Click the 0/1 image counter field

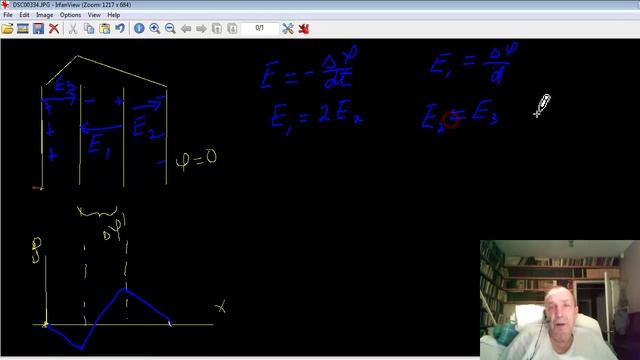[x=260, y=28]
